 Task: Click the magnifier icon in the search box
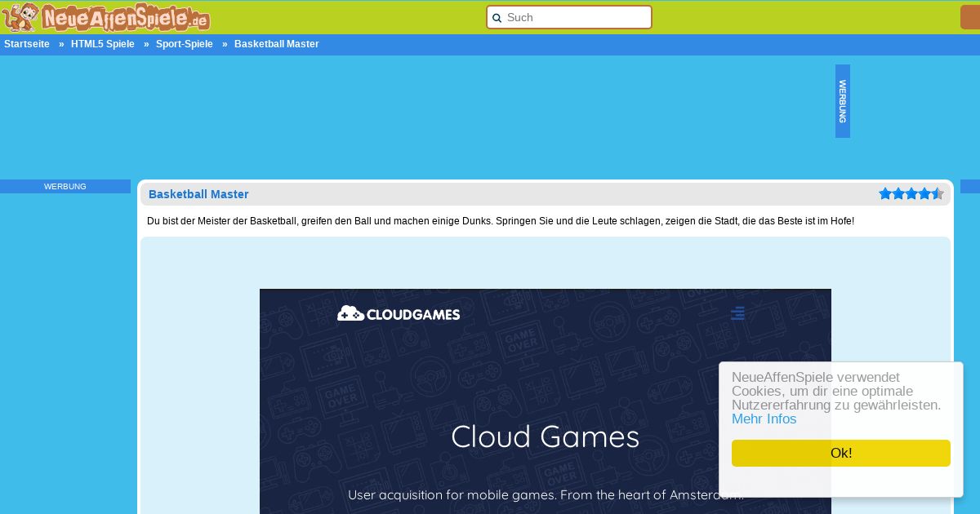(x=497, y=18)
